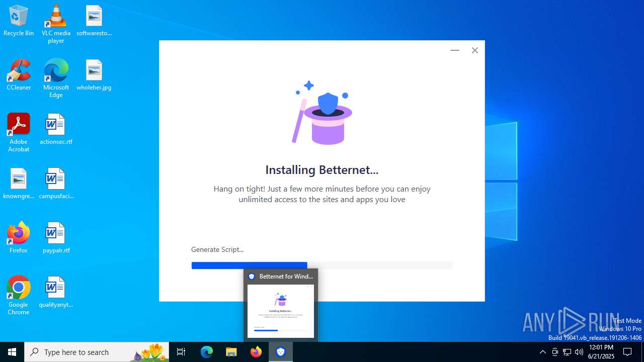Select the campusfaci... Word document icon
644x362 pixels.
click(56, 184)
